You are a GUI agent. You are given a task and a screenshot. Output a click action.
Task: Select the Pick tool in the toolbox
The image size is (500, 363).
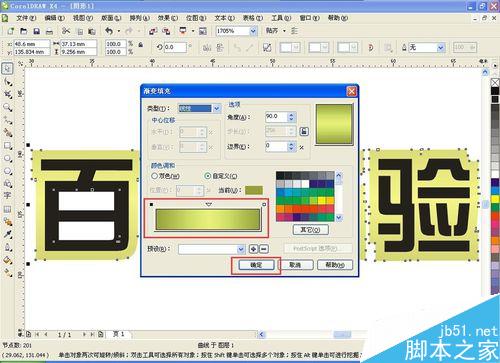[x=7, y=69]
